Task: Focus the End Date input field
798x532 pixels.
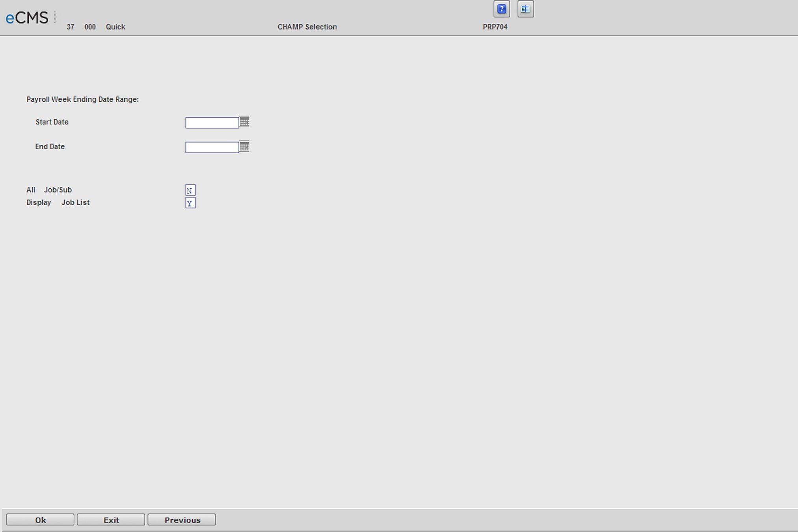Action: [212, 147]
